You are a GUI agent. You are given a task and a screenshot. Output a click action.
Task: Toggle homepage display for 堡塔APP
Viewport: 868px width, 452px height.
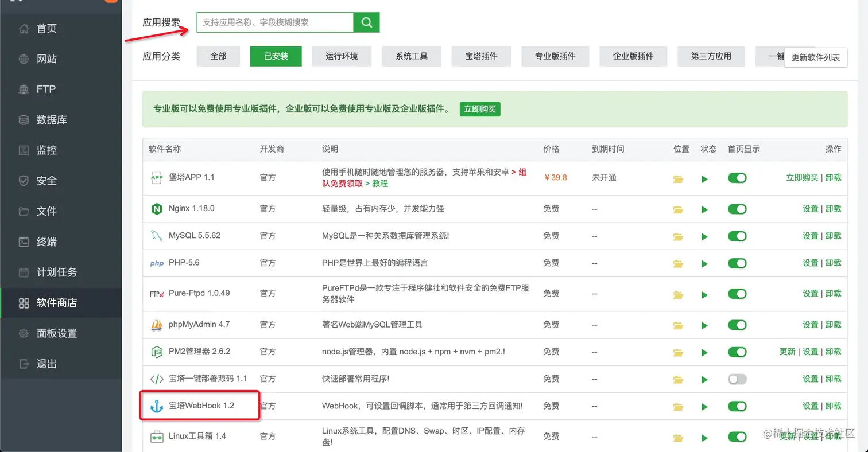click(737, 178)
